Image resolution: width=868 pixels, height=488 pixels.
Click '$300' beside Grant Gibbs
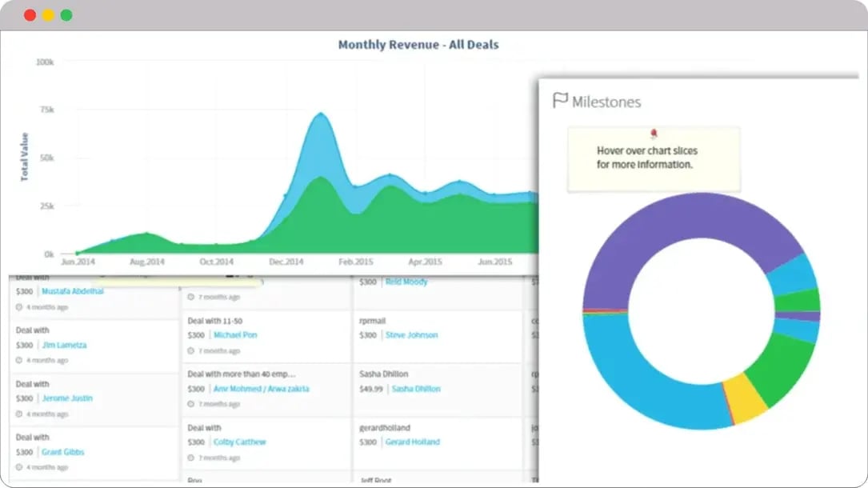pyautogui.click(x=24, y=451)
